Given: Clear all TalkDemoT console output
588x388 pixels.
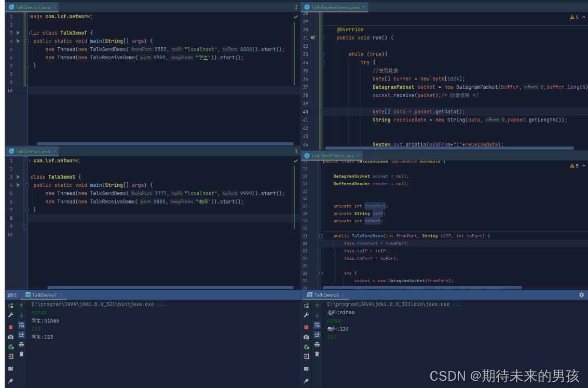Looking at the screenshot, I should click(x=21, y=354).
